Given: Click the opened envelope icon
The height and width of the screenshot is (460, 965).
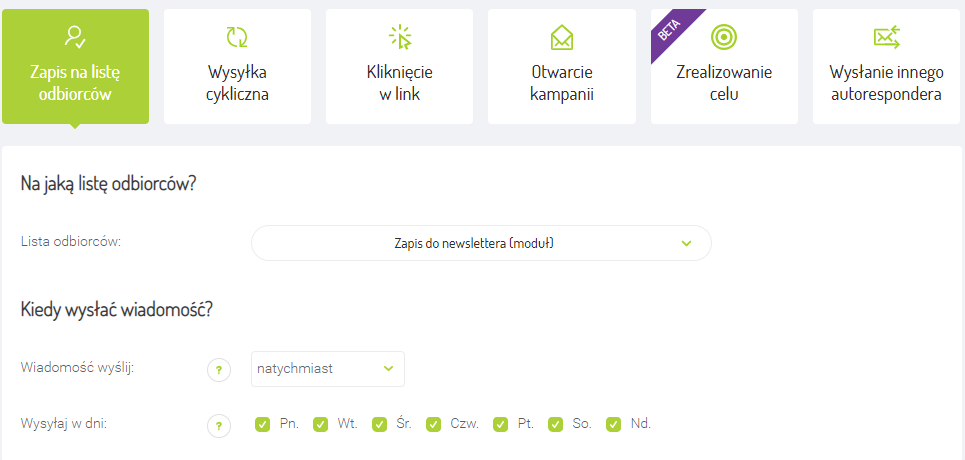Looking at the screenshot, I should tap(562, 38).
